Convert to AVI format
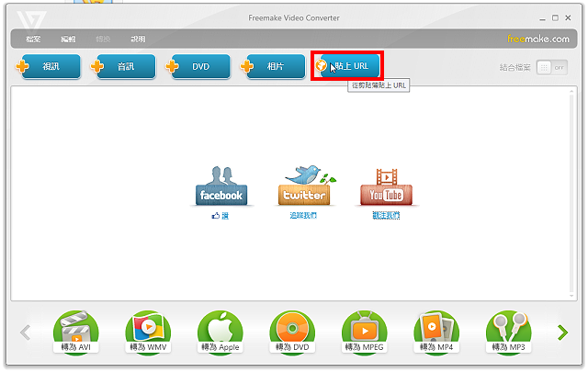Viewport: 588px width, 372px height. coord(76,333)
